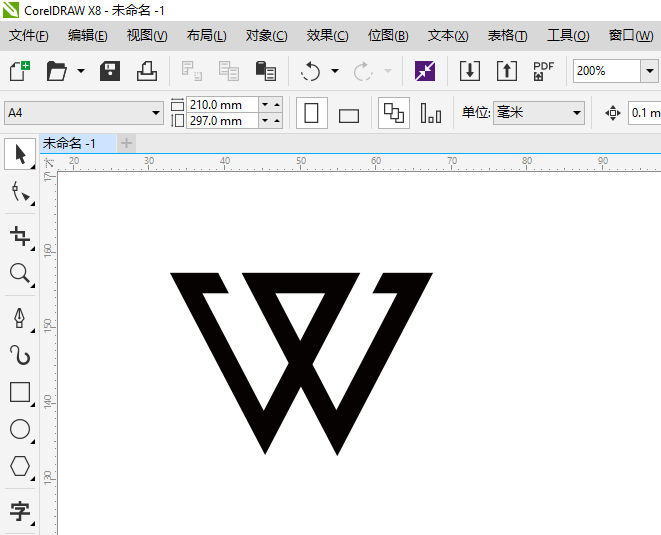Switch to the 未命名 -1 document tab
The height and width of the screenshot is (535, 661).
click(78, 144)
